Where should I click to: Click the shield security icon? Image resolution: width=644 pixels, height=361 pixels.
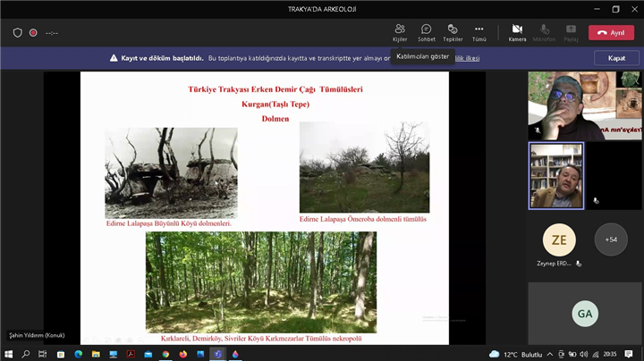17,33
